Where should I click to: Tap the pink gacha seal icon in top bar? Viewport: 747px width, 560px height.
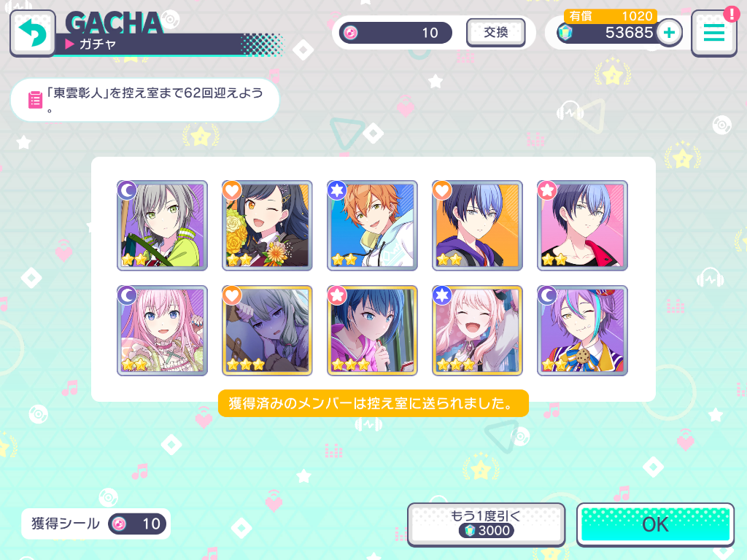click(351, 33)
